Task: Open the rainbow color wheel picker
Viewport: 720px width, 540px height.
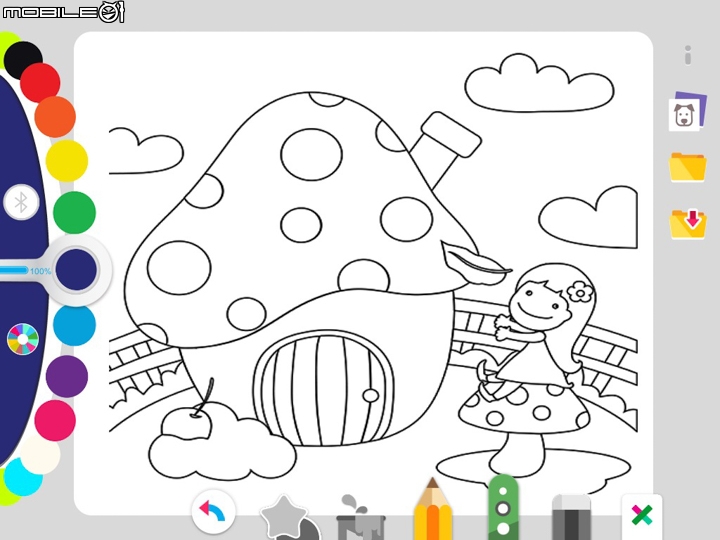Action: pos(22,339)
